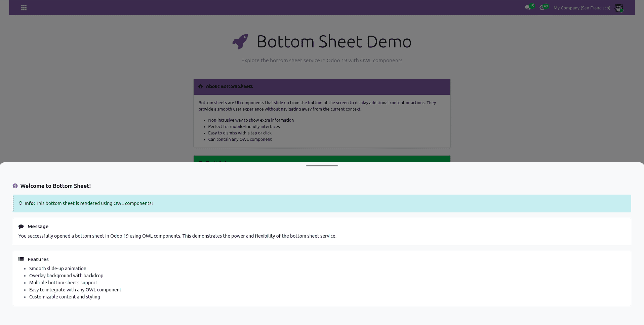Click the lightbulb icon in the info banner

pyautogui.click(x=21, y=203)
